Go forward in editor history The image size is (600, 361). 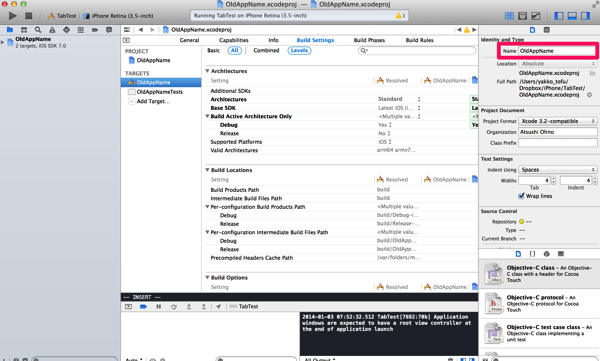point(152,29)
